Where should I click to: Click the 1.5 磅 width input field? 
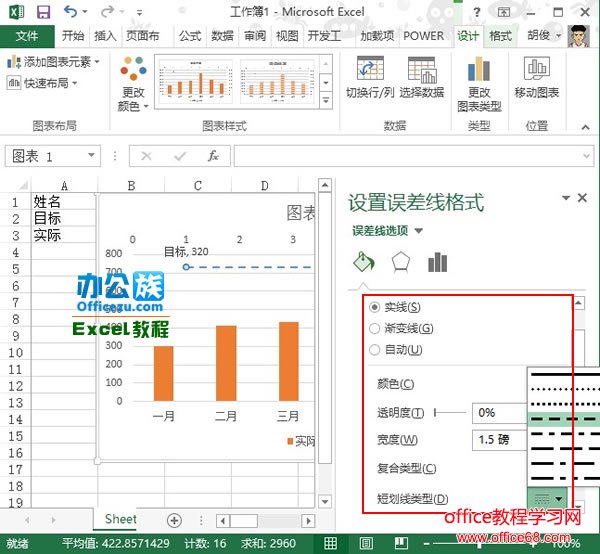499,440
